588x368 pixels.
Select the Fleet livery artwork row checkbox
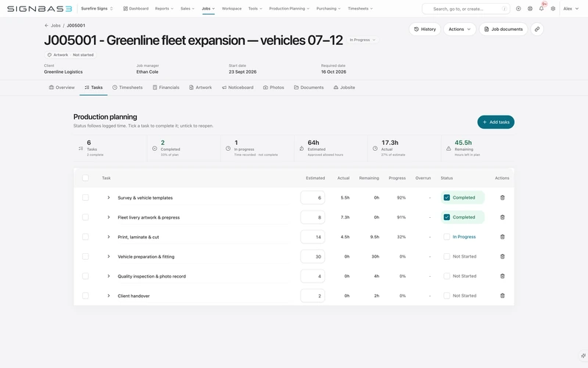(85, 217)
